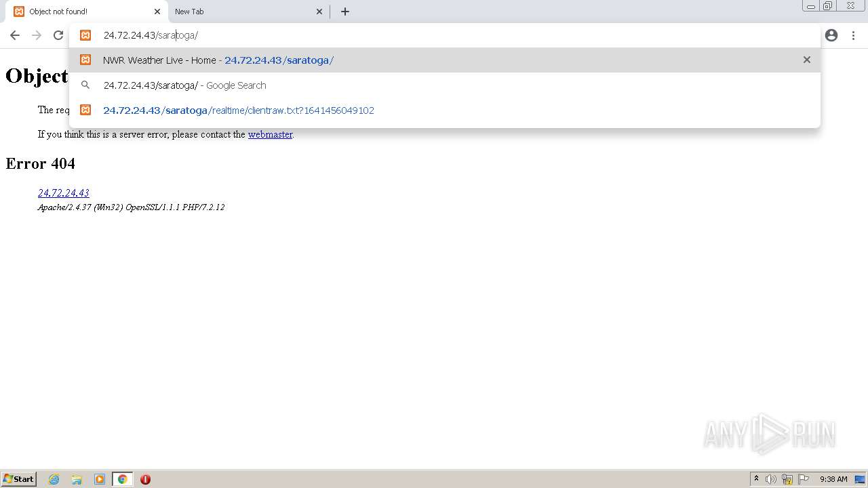Select NWR Weather Live - Home suggestion
868x488 pixels.
[x=445, y=60]
